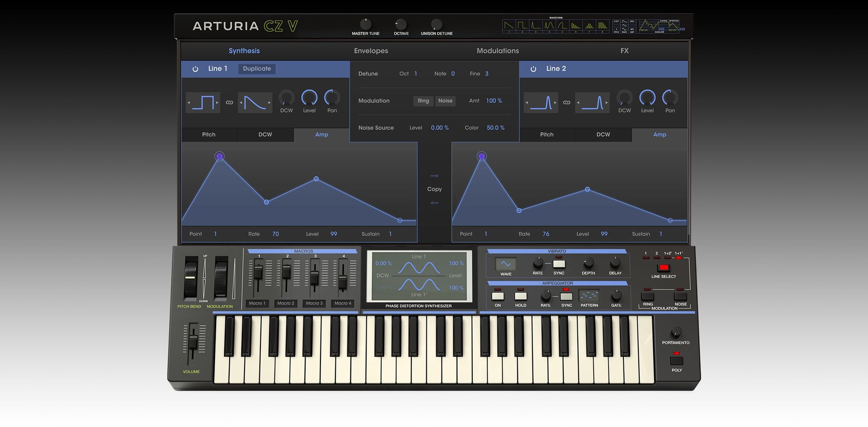Click the Arpeggiator GATE knob
Screen dimensions: 868x427
click(616, 296)
